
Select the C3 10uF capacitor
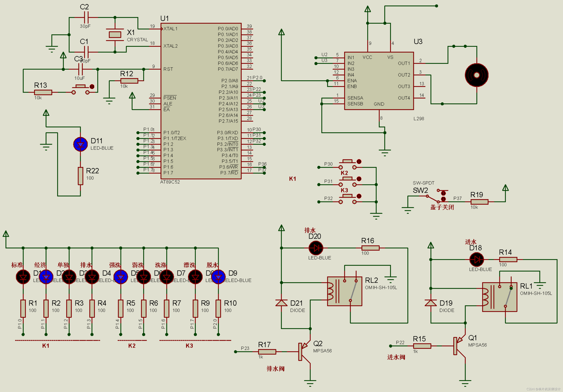click(x=80, y=69)
